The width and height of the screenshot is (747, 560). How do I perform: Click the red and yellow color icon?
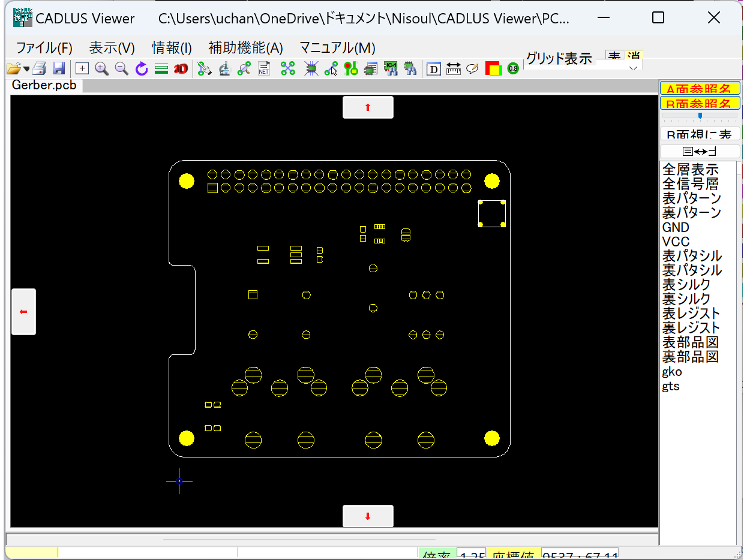pos(493,68)
